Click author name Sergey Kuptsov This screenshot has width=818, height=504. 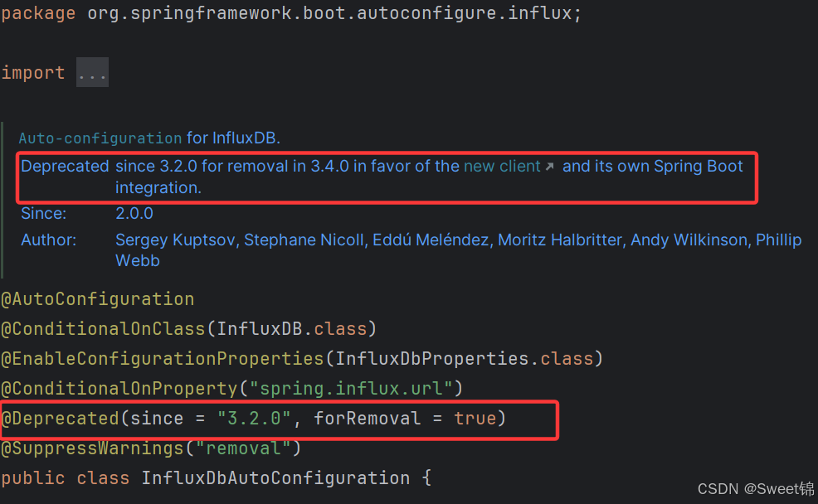pyautogui.click(x=175, y=240)
